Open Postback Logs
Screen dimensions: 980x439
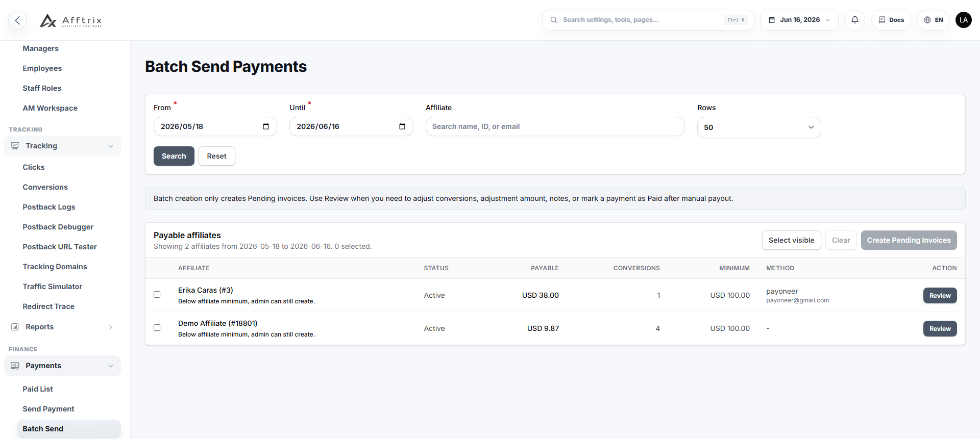[x=49, y=207]
